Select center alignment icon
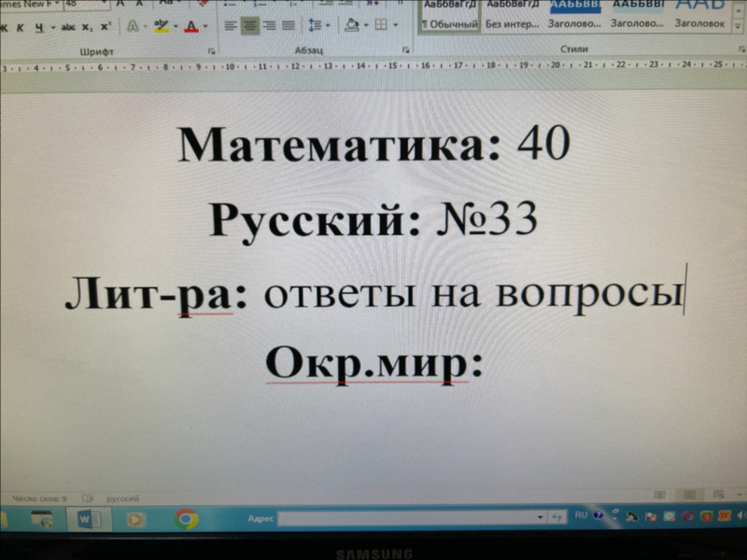 point(250,25)
